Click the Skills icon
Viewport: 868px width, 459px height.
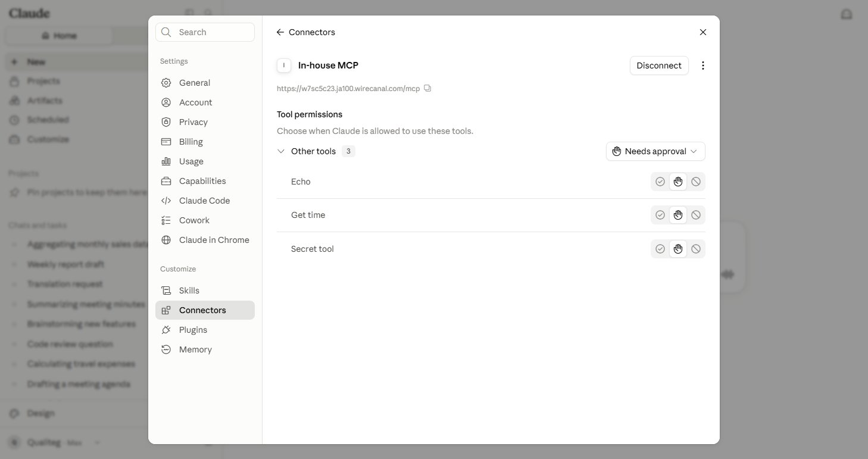[166, 291]
